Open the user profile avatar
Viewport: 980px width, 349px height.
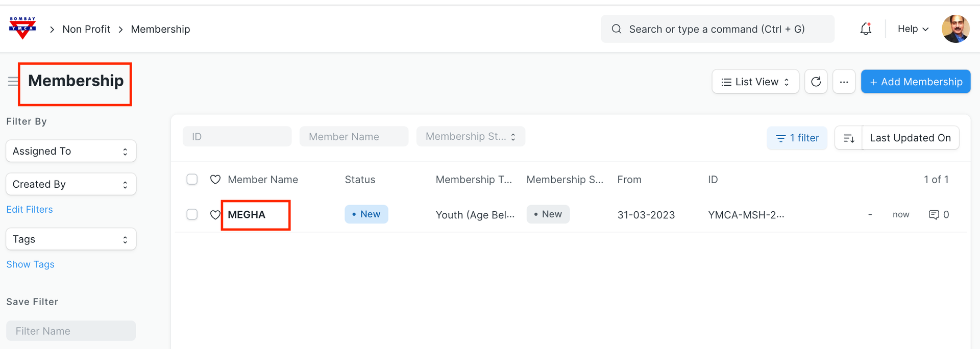[955, 29]
